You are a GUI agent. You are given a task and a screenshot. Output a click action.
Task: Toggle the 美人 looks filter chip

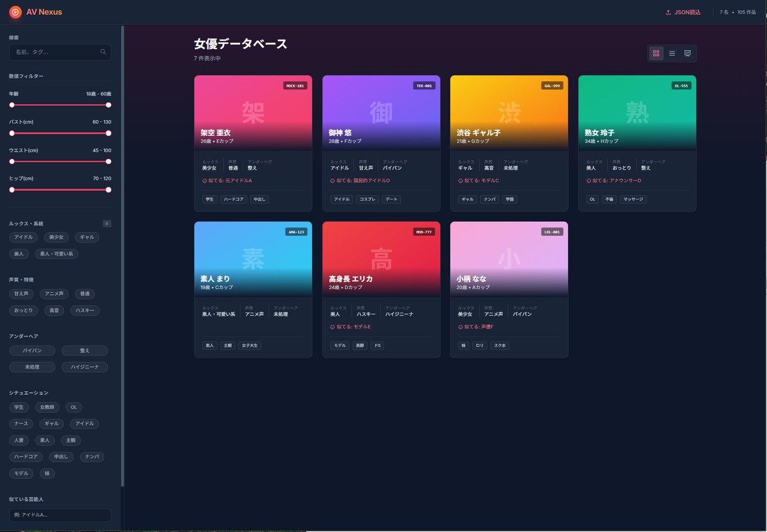click(x=19, y=254)
